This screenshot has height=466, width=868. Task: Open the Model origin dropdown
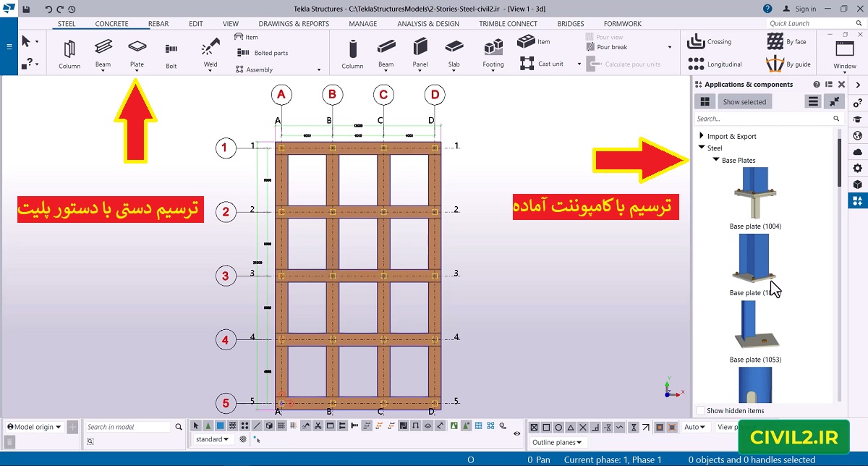point(34,427)
